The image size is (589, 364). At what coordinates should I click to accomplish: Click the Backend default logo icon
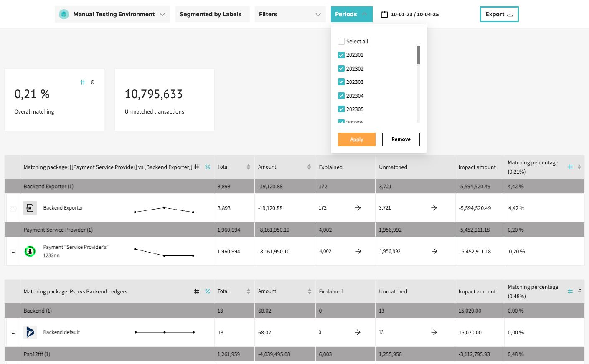coord(30,332)
